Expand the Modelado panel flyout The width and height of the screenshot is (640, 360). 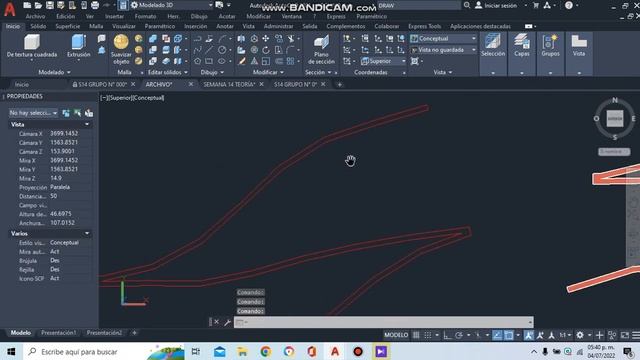point(54,72)
